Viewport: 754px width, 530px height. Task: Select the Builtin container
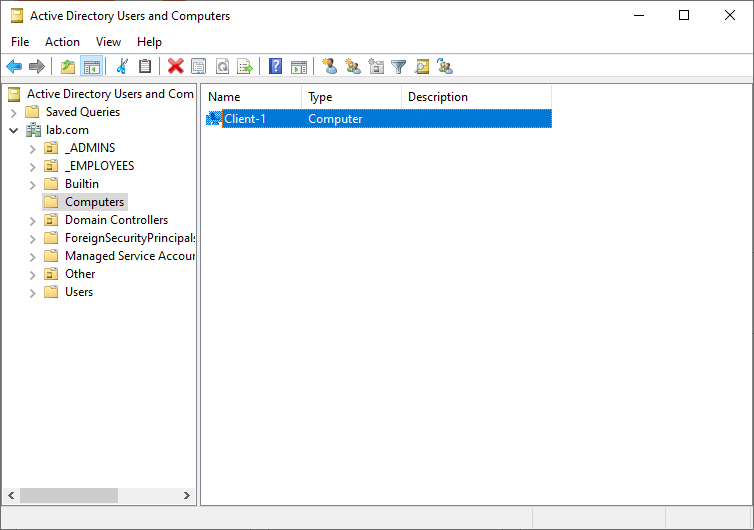pyautogui.click(x=82, y=184)
